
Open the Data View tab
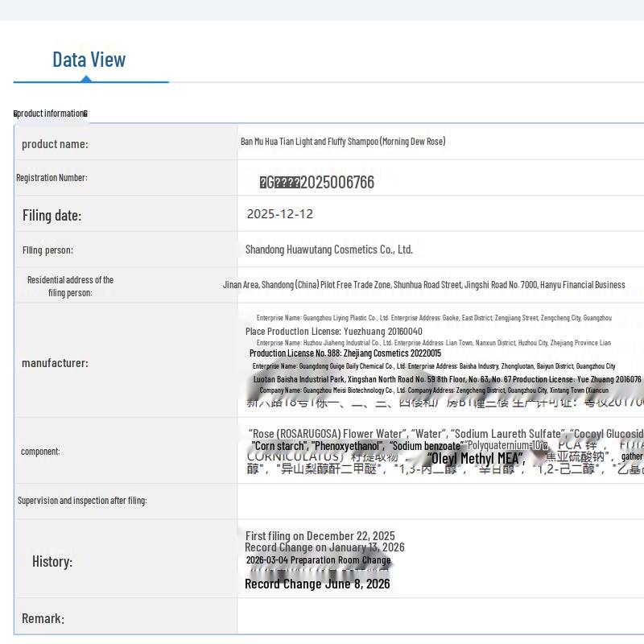[x=89, y=60]
